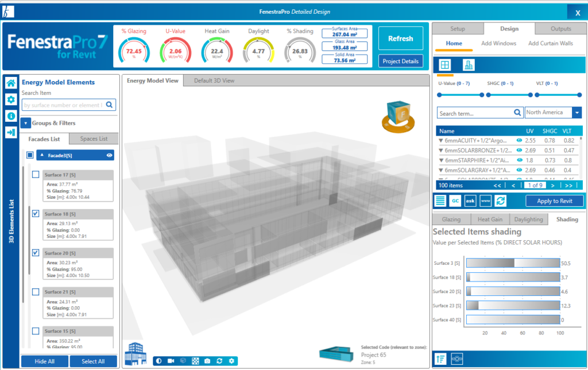Click the GC icon button

pos(455,201)
